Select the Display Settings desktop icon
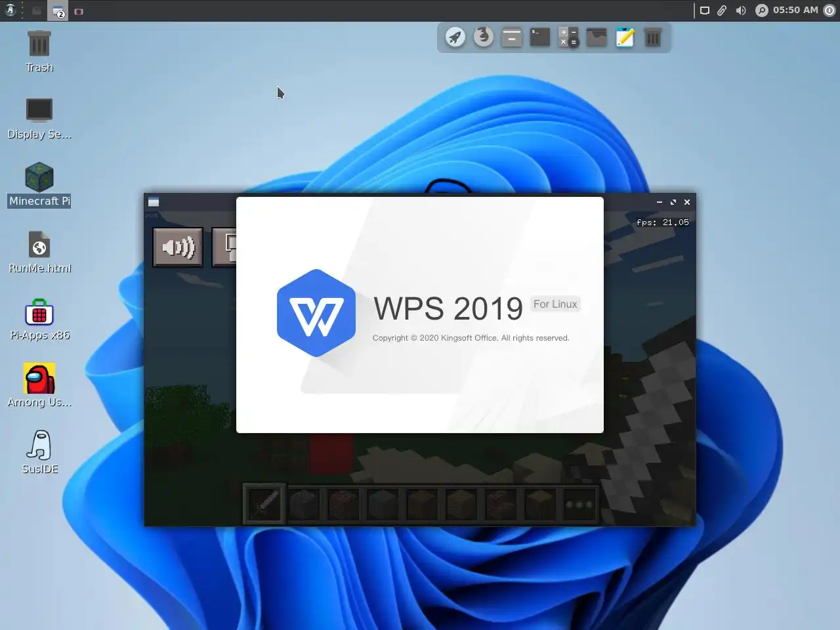 pyautogui.click(x=39, y=118)
